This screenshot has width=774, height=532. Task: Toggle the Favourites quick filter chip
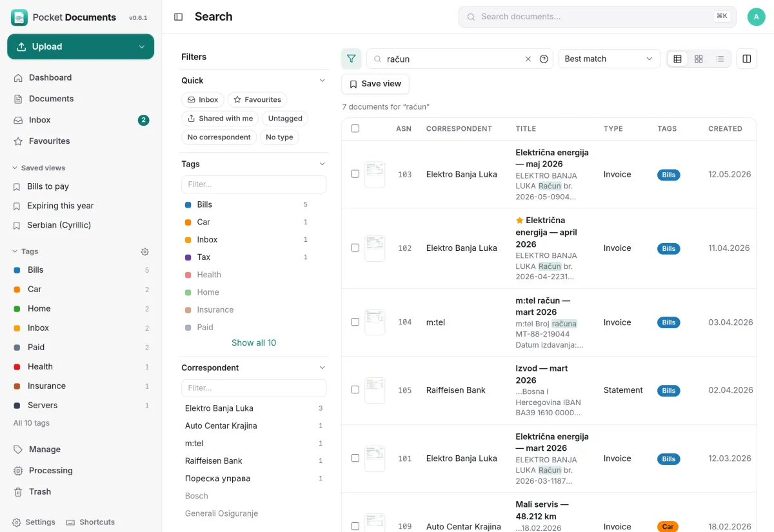(x=257, y=100)
